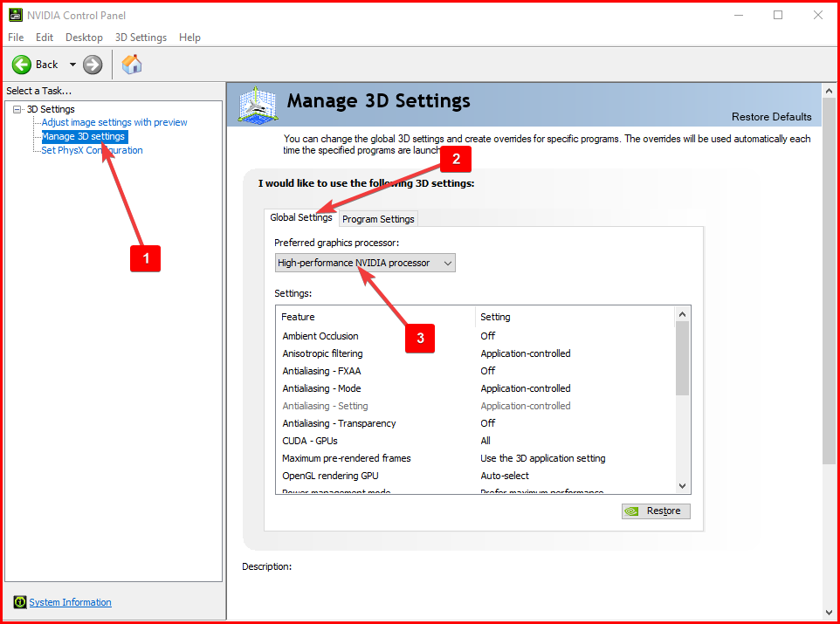Click main panel scroll down arrow
This screenshot has height=624, width=840.
pyautogui.click(x=829, y=612)
